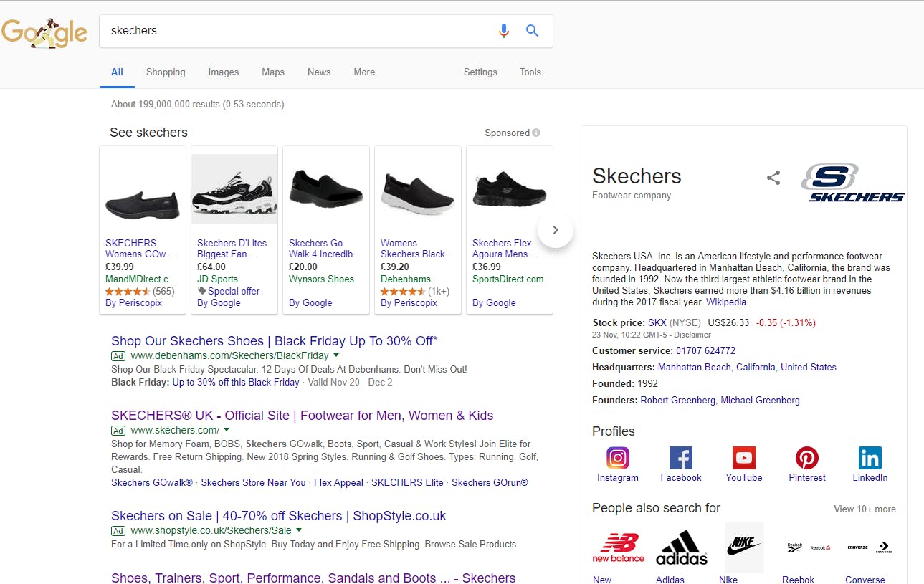Follow the Wikipedia link in description
This screenshot has width=924, height=584.
(x=725, y=302)
